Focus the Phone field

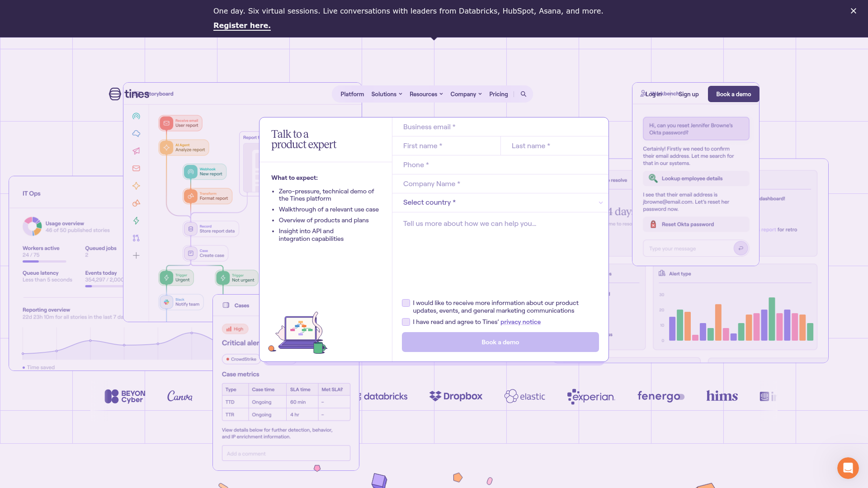(x=500, y=165)
